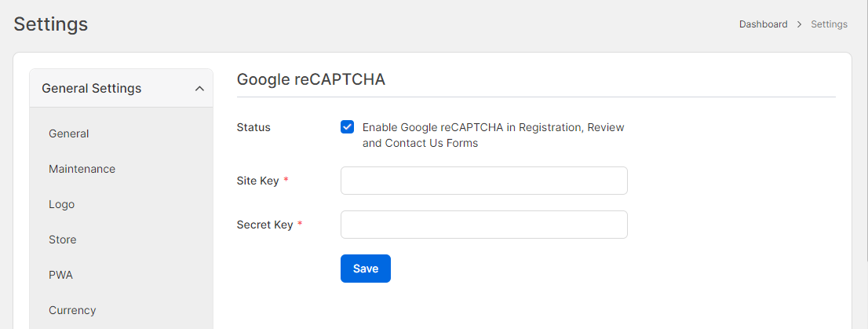The height and width of the screenshot is (329, 868).
Task: Click the Google reCAPTCHA heading
Action: 311,79
